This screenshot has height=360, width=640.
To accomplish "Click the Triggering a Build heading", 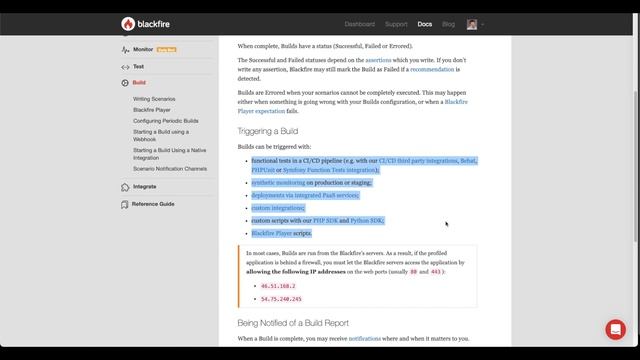I will coord(268,131).
